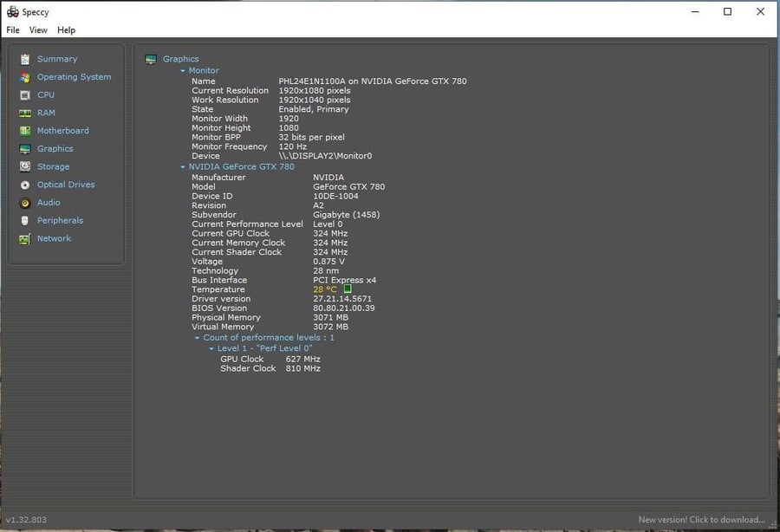The width and height of the screenshot is (780, 532).
Task: Click the 3072 MB Virtual Memory value
Action: [331, 327]
